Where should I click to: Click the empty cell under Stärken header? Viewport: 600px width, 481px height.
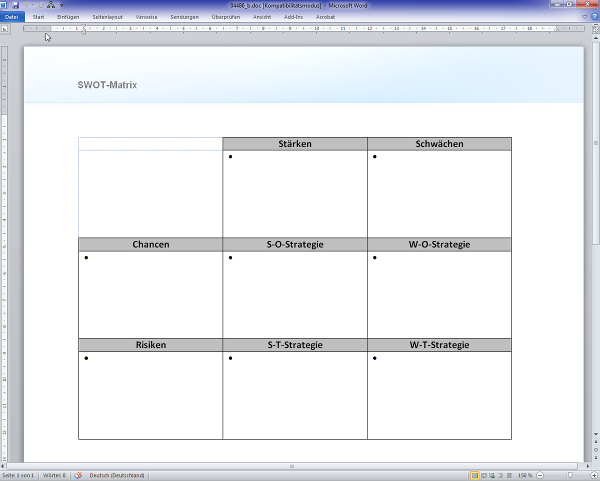tap(295, 195)
